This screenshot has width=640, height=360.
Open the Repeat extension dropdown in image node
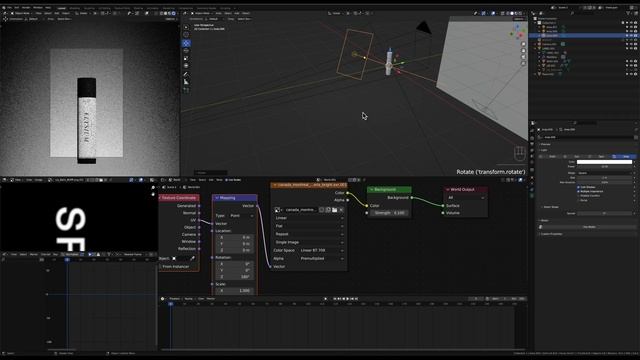309,234
